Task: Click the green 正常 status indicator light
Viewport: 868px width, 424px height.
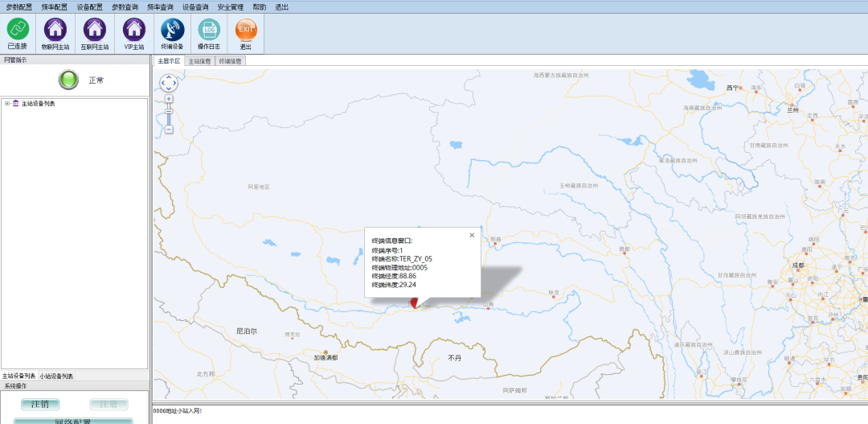Action: click(68, 80)
